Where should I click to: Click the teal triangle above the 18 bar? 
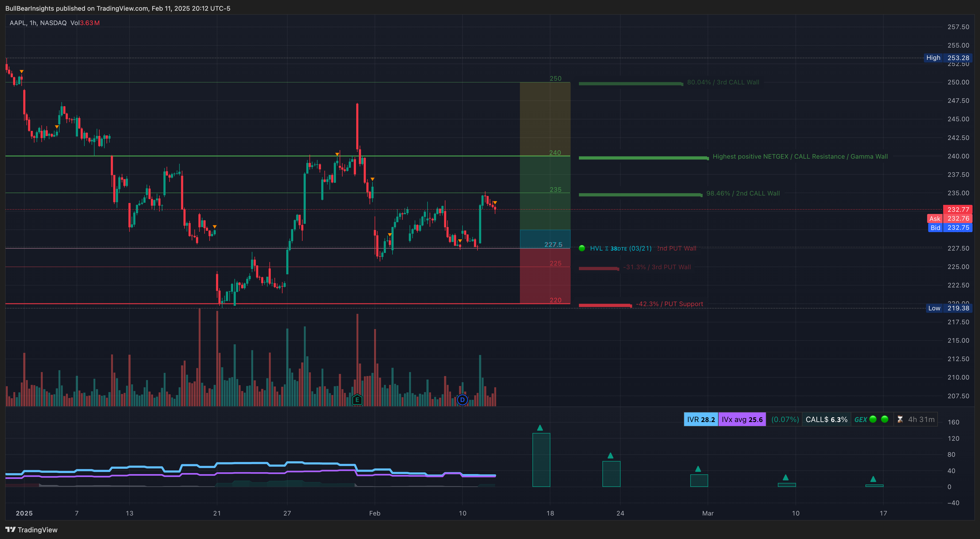click(540, 427)
